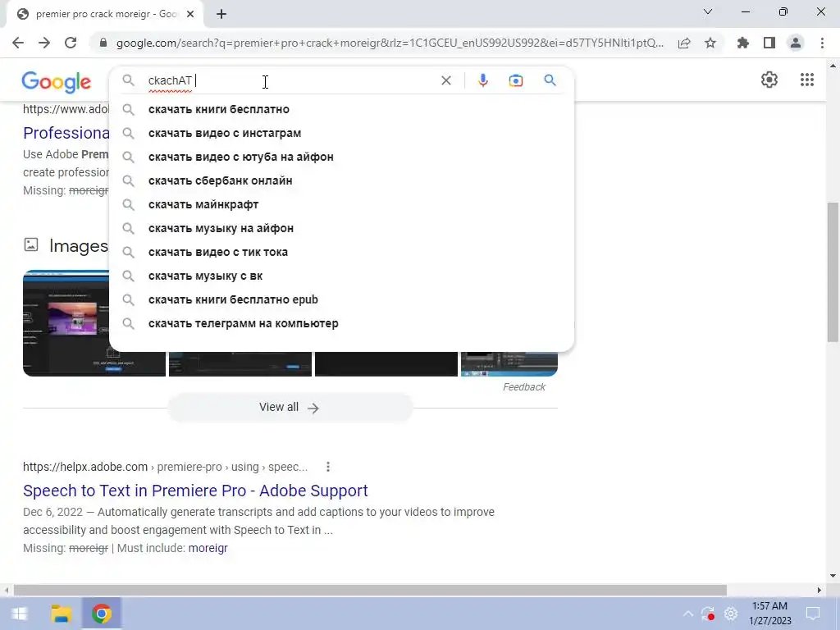Image resolution: width=840 pixels, height=630 pixels.
Task: Select suggestion 'скачать книги бесплатно'
Action: [x=341, y=109]
